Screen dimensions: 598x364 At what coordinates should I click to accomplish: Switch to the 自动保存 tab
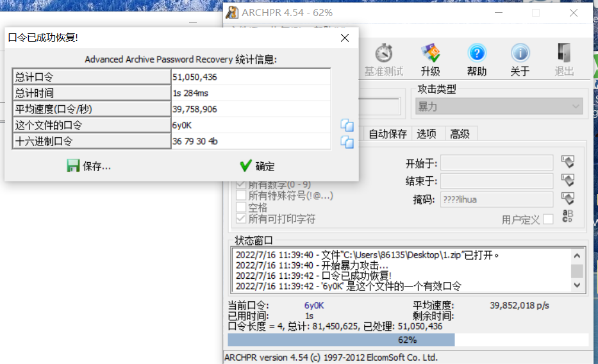pyautogui.click(x=388, y=134)
